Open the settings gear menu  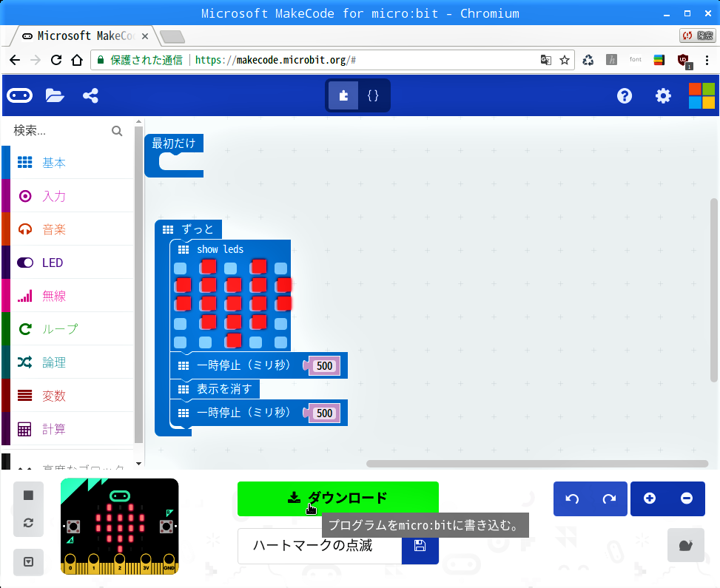click(663, 95)
